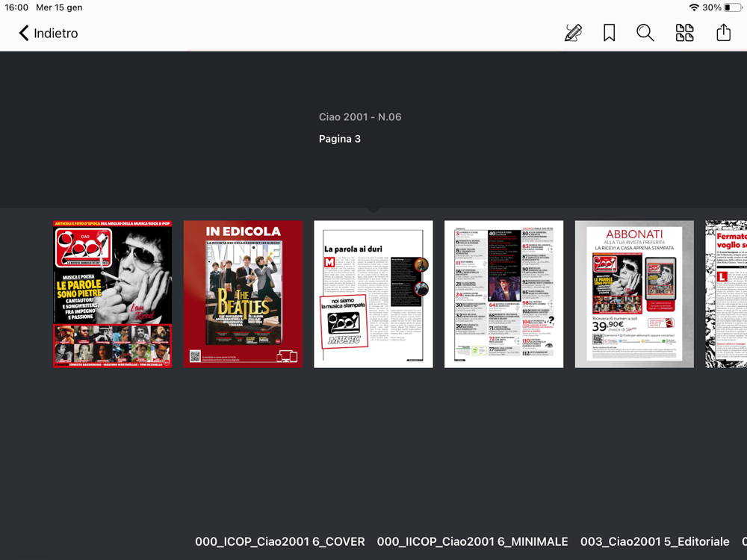Open the partially visible Fermate page thumbnail
Image resolution: width=747 pixels, height=560 pixels.
point(726,293)
